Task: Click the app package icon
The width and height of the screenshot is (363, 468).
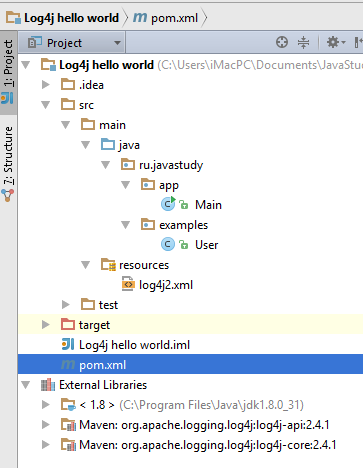Action: tap(148, 184)
